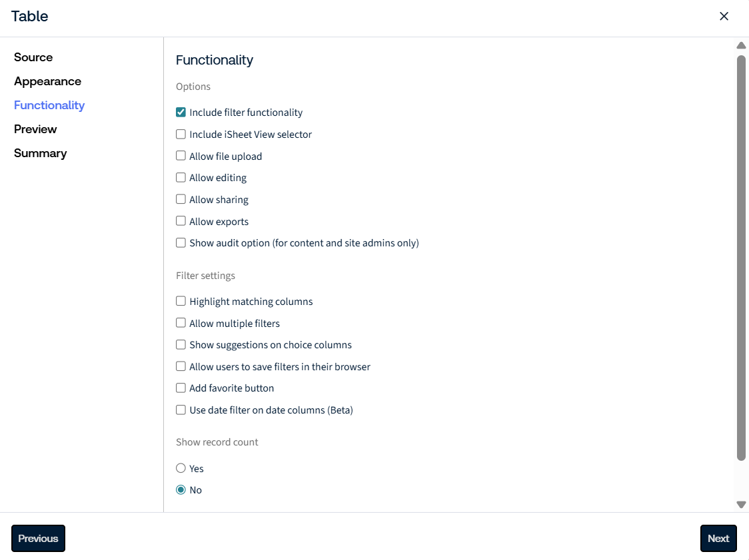
Task: Check Allow multiple filters
Action: point(181,323)
